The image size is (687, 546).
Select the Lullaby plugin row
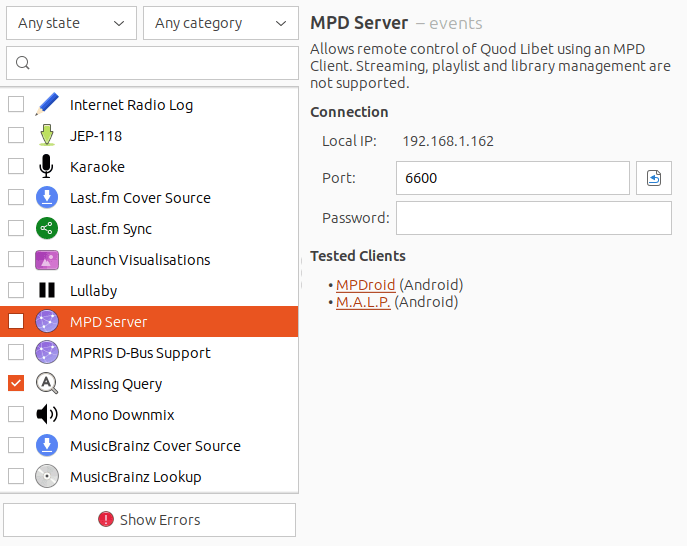(149, 290)
